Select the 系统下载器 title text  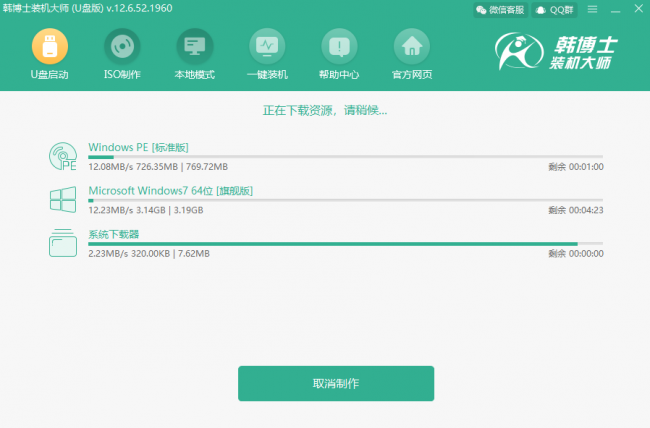[x=114, y=234]
